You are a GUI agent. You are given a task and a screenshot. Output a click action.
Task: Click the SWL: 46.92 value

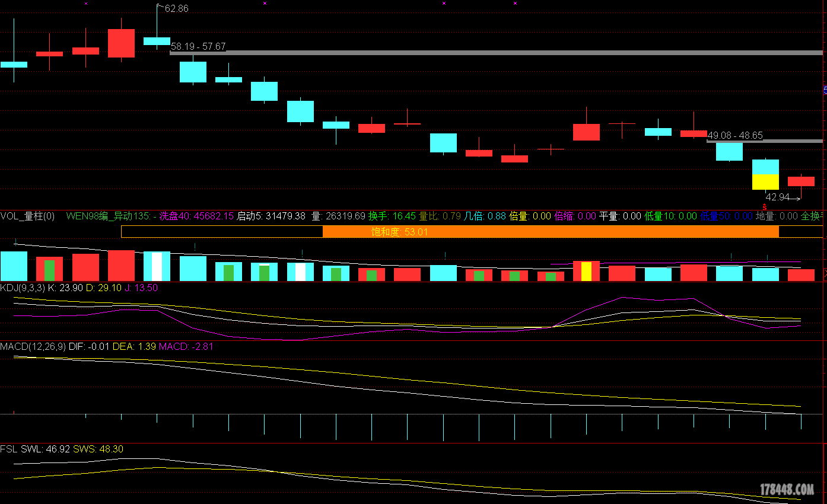[45, 449]
